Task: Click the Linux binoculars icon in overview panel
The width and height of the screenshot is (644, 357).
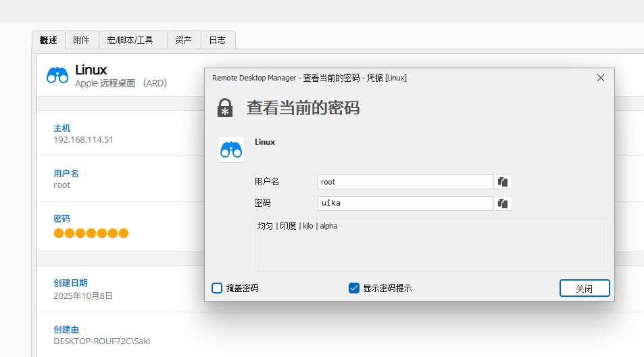Action: (x=57, y=75)
